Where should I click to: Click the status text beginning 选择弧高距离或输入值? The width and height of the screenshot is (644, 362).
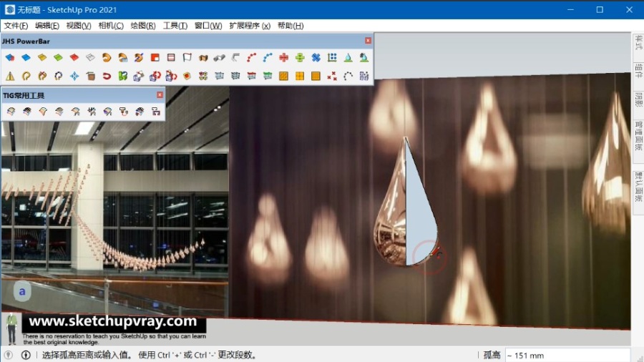(x=150, y=355)
